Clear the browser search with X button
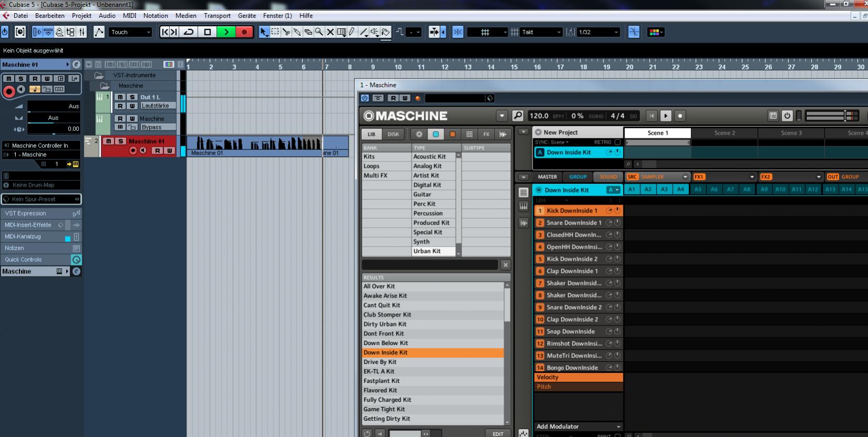 coord(505,265)
